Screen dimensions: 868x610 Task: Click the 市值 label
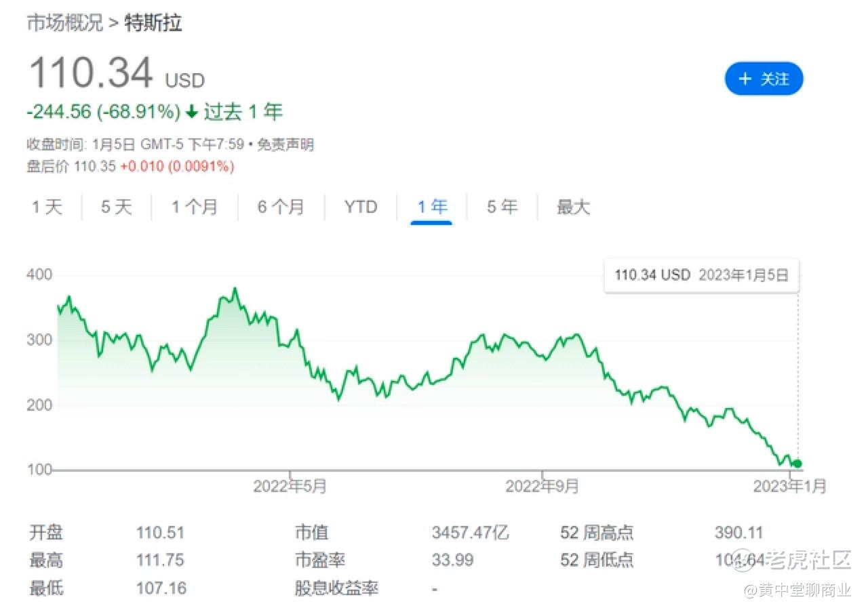pos(311,533)
